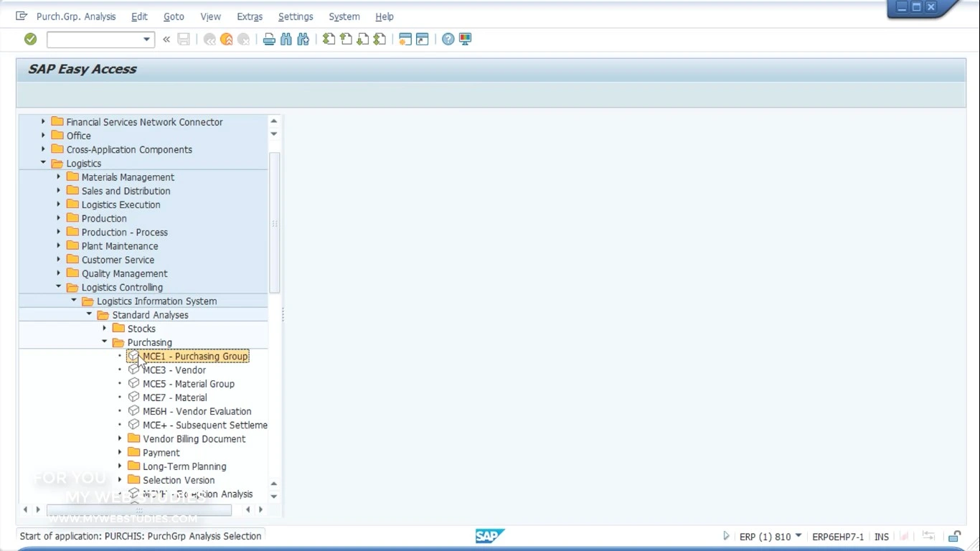Screen dimensions: 980x551
Task: Click the grey Cancel toolbar icon
Action: point(244,39)
